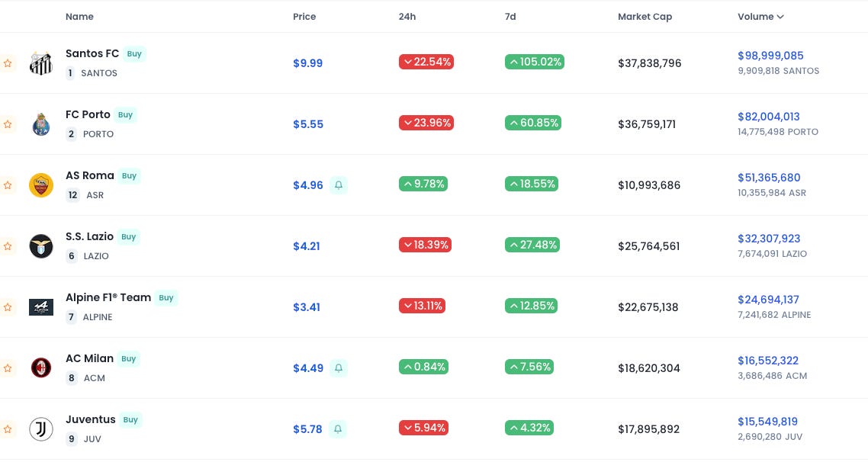The image size is (868, 462).
Task: Open the FC Porto token name link
Action: coord(88,114)
